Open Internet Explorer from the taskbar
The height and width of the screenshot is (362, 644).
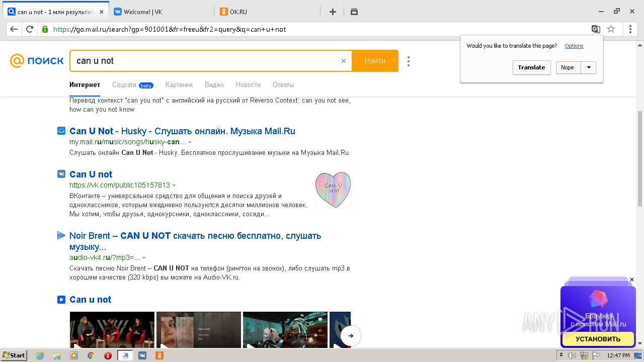click(40, 355)
